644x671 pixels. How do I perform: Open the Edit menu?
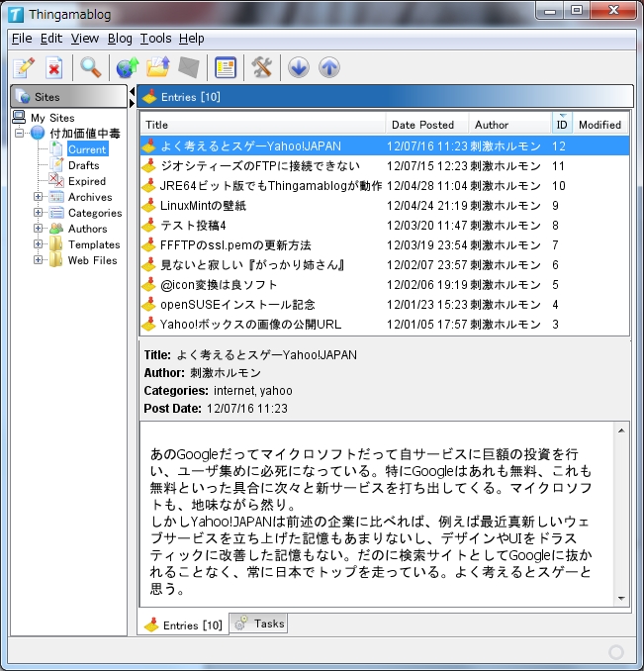click(x=51, y=39)
